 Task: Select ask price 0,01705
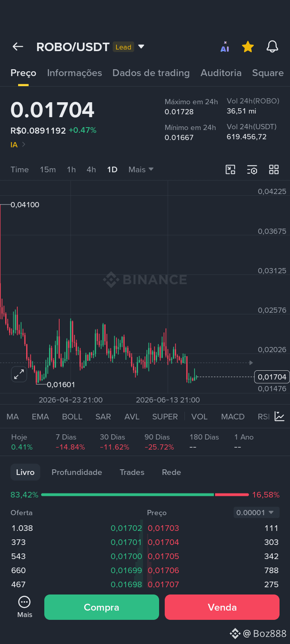[x=164, y=556]
